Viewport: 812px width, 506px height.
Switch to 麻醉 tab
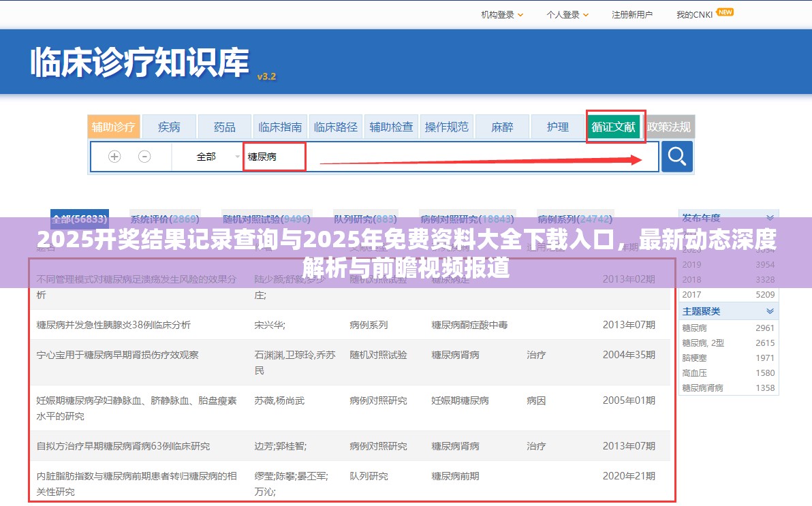click(x=502, y=127)
